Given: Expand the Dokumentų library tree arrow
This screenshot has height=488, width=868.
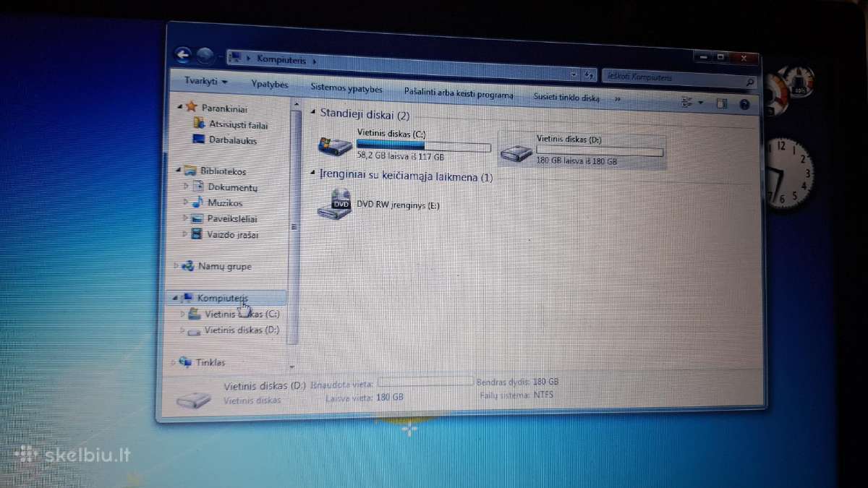Looking at the screenshot, I should tap(186, 186).
